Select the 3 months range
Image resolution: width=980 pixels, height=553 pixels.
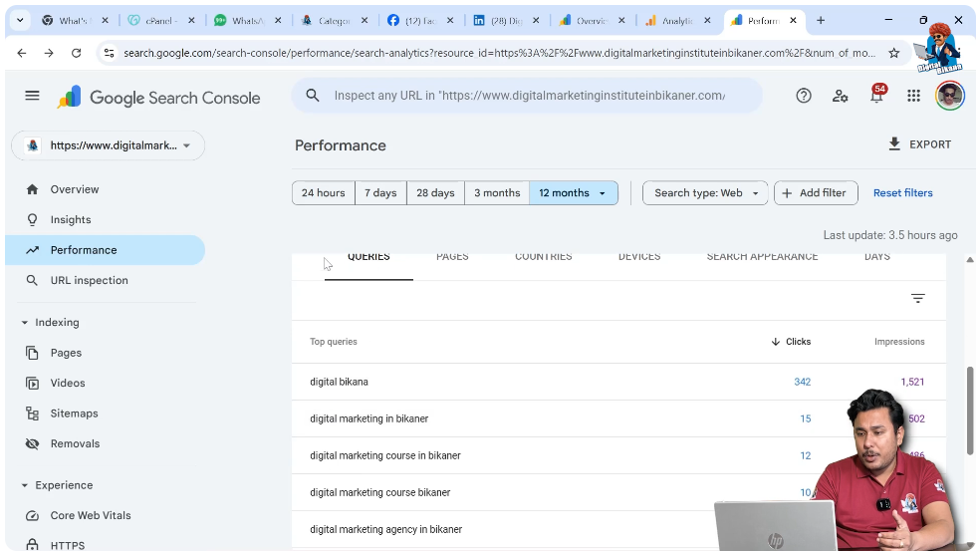(x=497, y=192)
